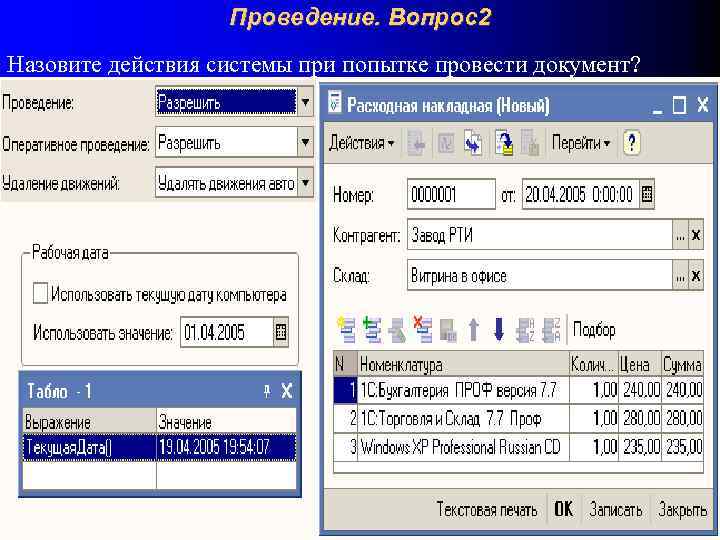
Task: Toggle Использовать текущую дату компьютера checkbox
Action: [x=40, y=293]
